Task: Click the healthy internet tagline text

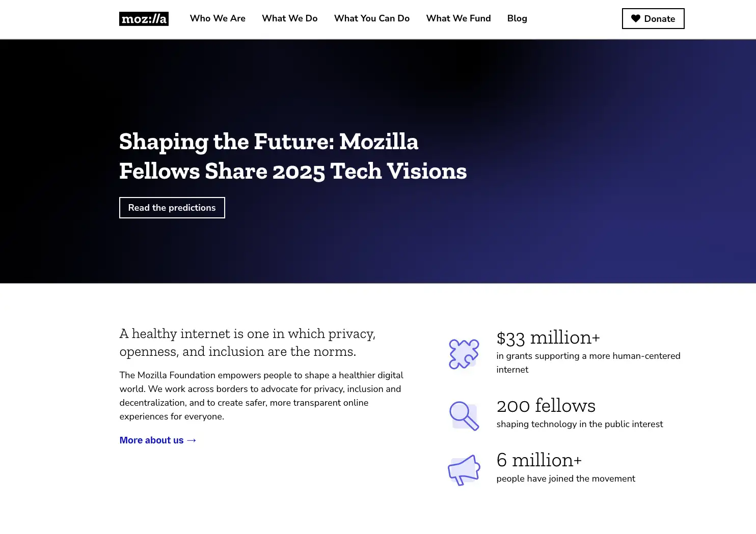Action: (248, 343)
